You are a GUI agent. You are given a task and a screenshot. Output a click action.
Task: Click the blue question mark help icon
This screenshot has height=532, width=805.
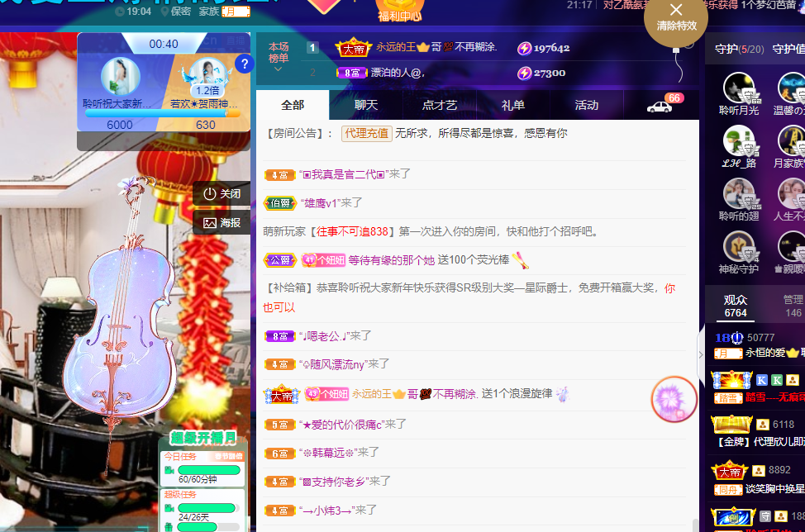[245, 64]
